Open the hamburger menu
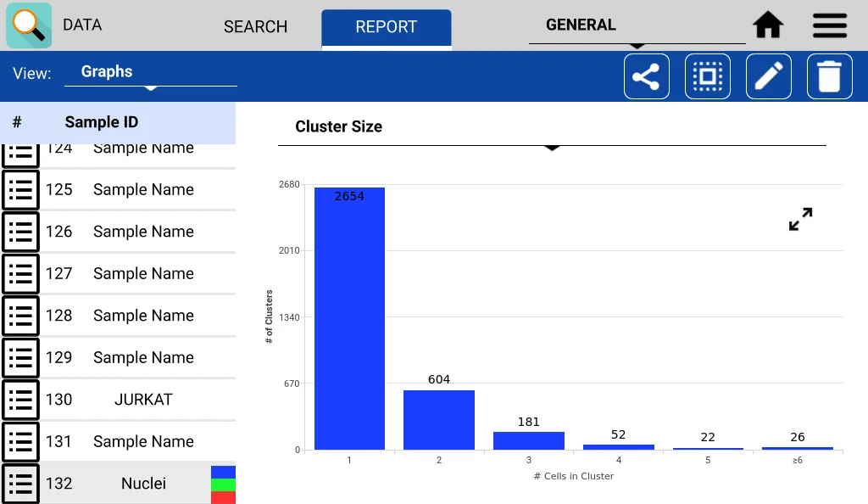This screenshot has width=868, height=504. click(829, 25)
